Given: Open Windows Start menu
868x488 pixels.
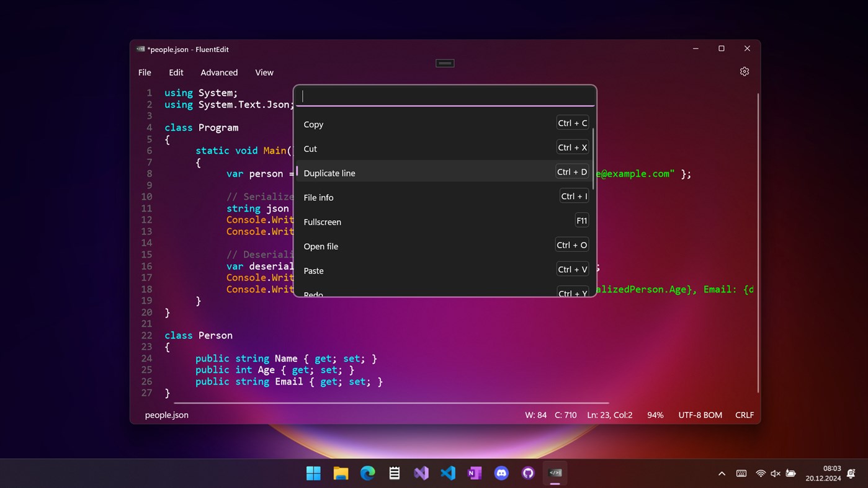Looking at the screenshot, I should pos(314,473).
